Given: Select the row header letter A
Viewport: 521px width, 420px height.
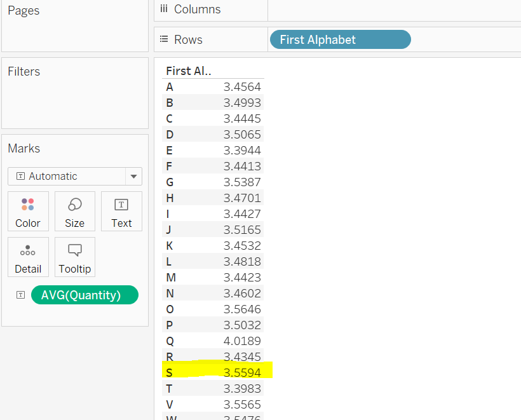Looking at the screenshot, I should tap(169, 86).
